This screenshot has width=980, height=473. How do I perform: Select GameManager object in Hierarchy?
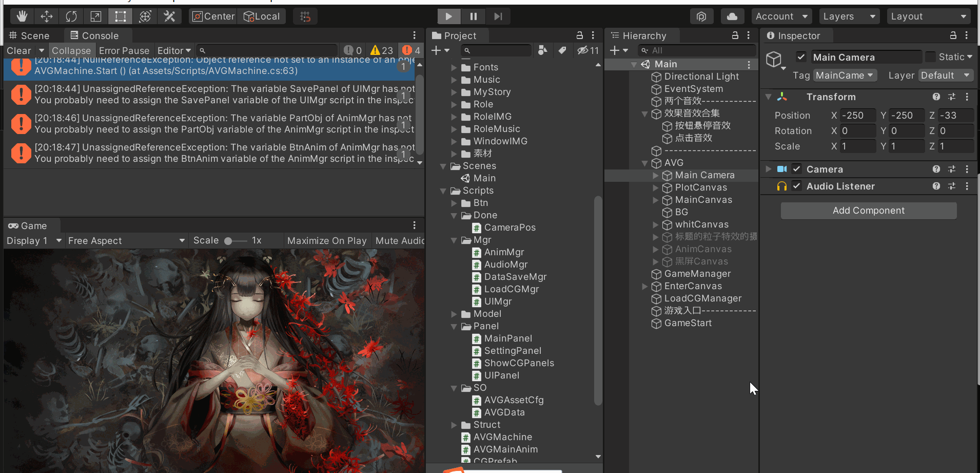(691, 274)
